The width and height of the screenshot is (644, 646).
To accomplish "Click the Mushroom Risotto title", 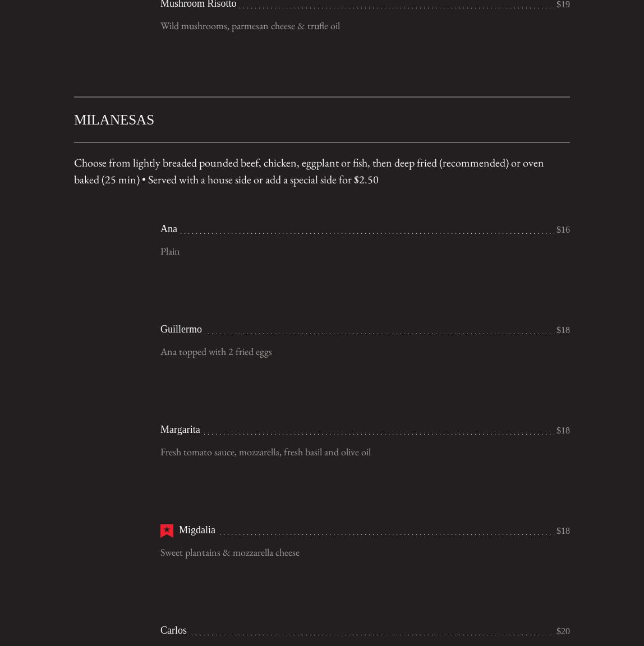I will 198,4.
